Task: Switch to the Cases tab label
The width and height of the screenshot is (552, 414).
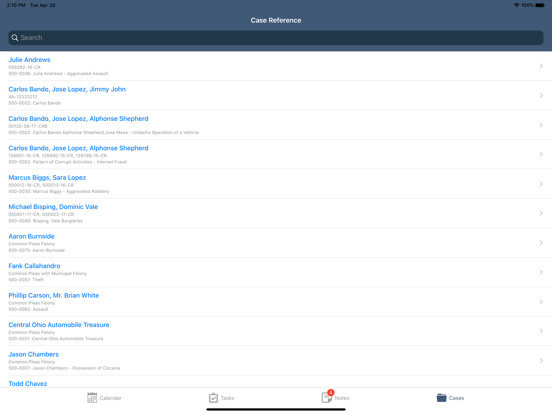Action: [x=456, y=398]
